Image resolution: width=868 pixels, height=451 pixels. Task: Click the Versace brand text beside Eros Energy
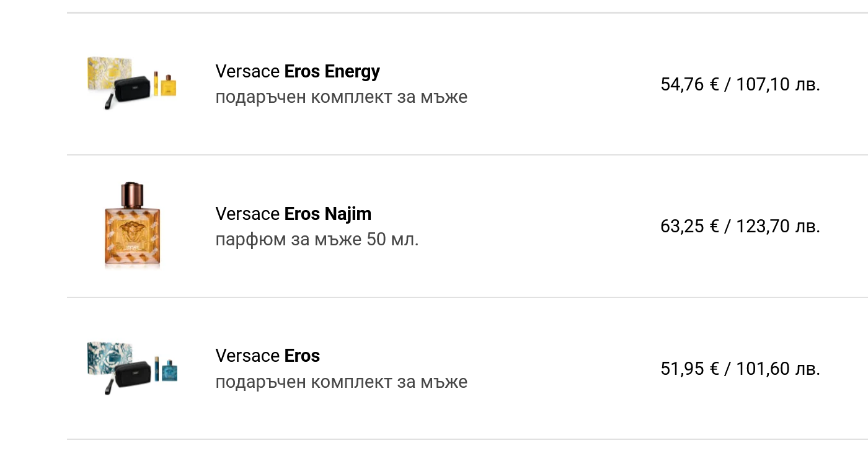(x=247, y=71)
